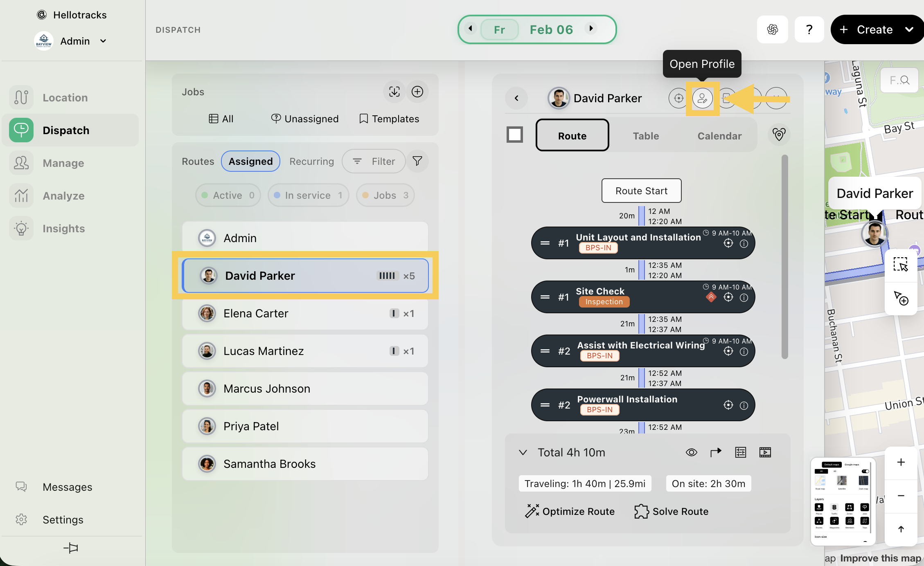Click the map layers thumbnail panel
The image size is (924, 566).
tap(842, 501)
